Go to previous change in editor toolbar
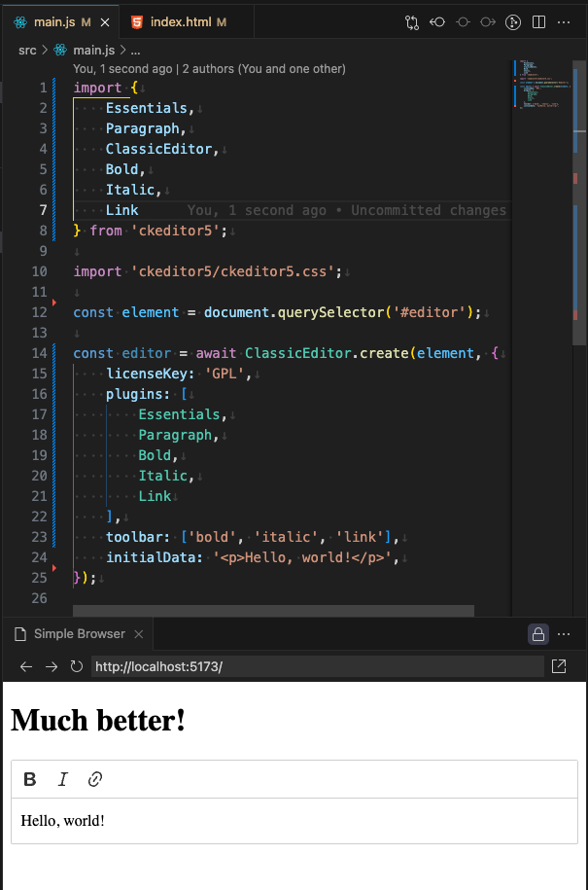This screenshot has height=890, width=588. point(437,21)
